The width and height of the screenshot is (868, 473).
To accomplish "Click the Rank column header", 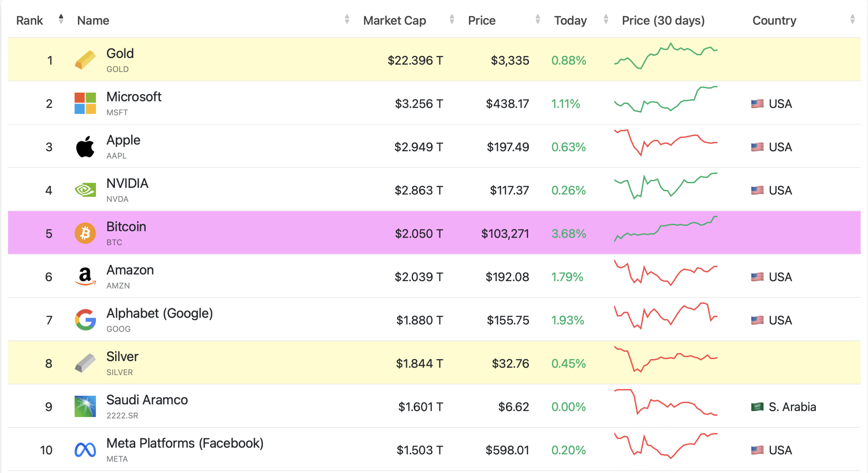I will tap(29, 20).
